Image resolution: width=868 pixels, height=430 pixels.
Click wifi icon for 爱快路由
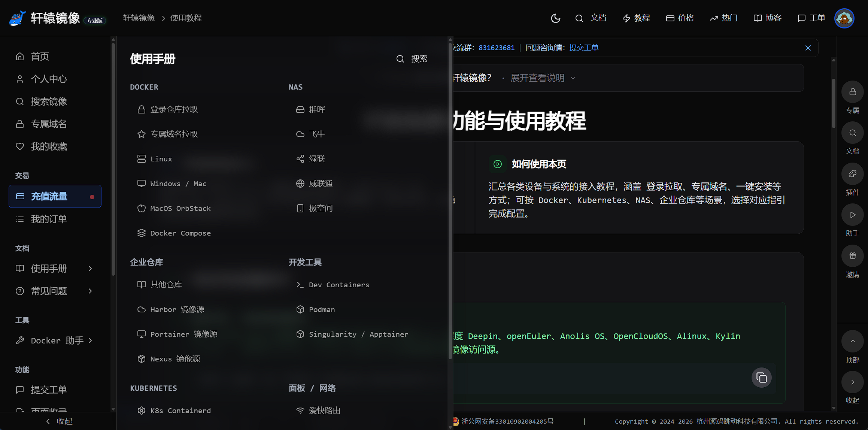tap(300, 411)
